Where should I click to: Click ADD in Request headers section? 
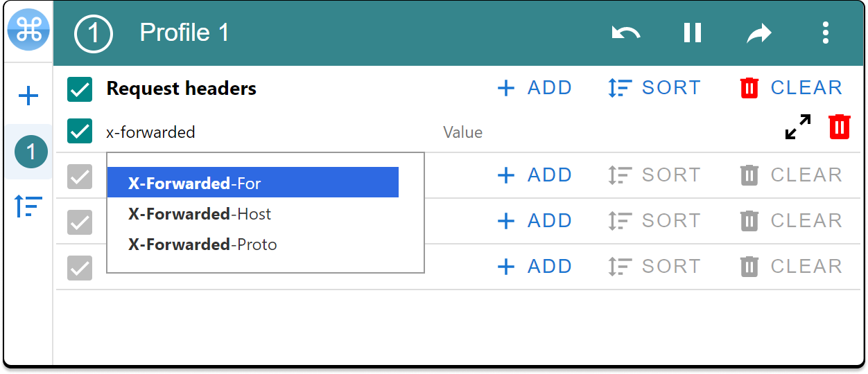(x=535, y=88)
